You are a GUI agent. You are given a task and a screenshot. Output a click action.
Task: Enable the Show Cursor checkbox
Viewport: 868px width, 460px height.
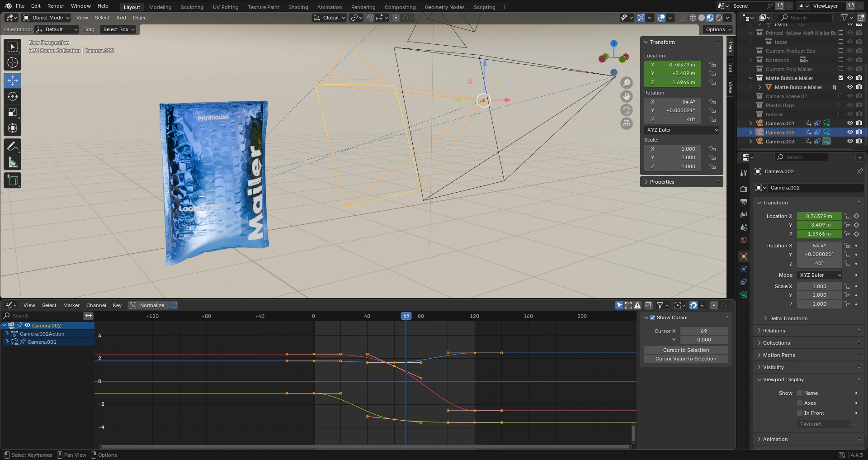(x=652, y=318)
